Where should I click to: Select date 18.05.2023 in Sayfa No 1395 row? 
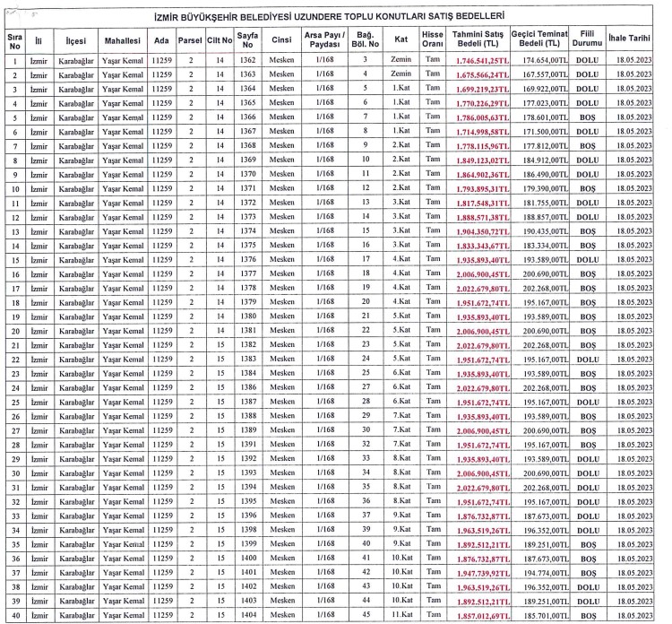[635, 501]
